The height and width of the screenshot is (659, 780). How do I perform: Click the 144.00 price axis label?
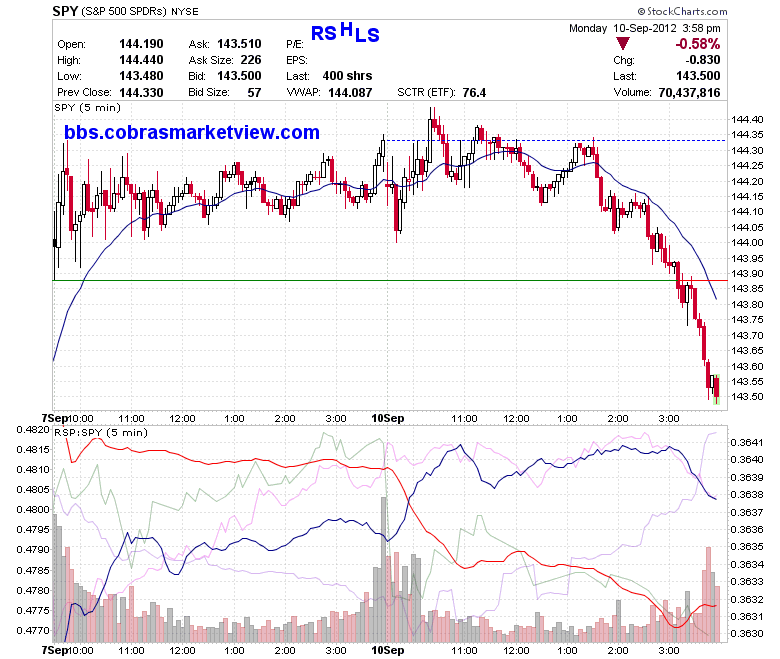click(747, 243)
